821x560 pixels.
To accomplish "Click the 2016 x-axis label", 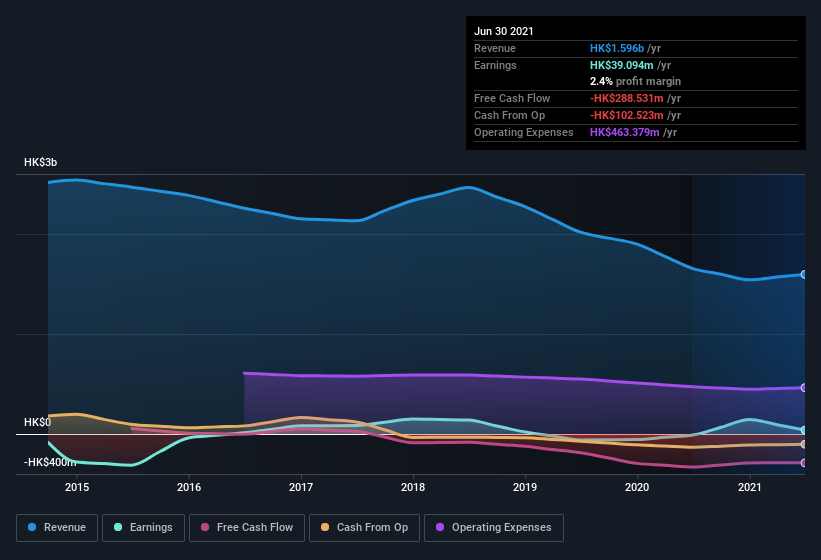I will pos(189,487).
